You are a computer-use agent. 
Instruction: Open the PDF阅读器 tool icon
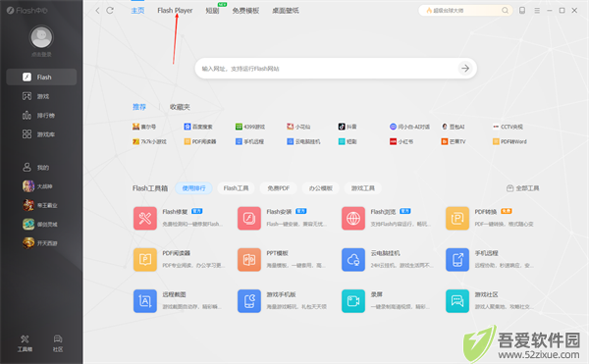tap(145, 259)
